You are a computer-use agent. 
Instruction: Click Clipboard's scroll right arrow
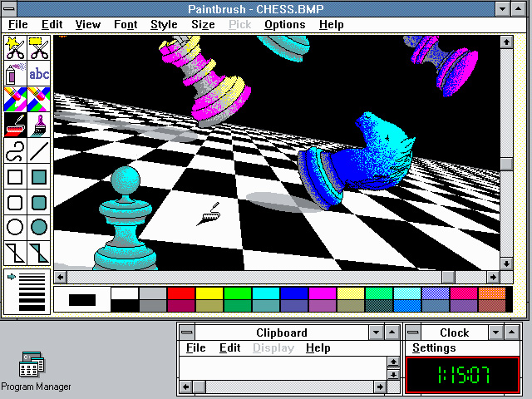pos(380,387)
